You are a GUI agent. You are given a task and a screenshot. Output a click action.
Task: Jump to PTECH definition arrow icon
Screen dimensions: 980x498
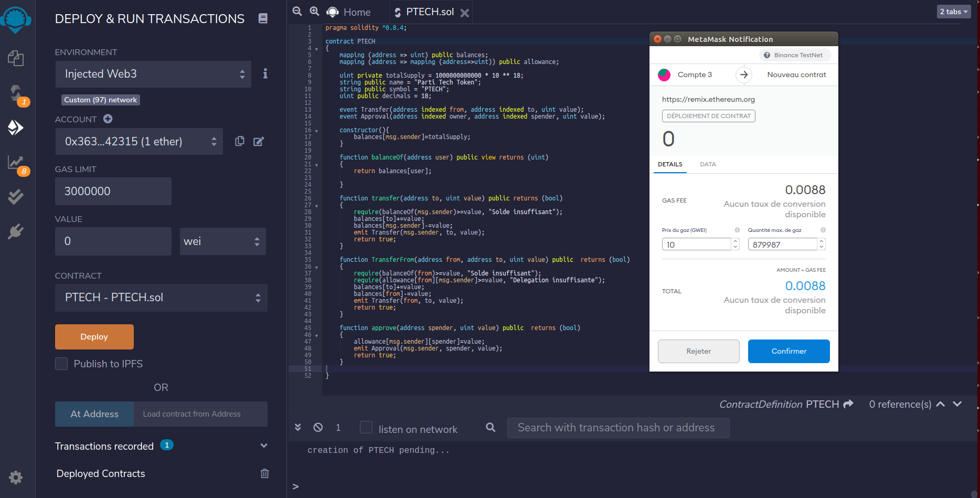[848, 404]
